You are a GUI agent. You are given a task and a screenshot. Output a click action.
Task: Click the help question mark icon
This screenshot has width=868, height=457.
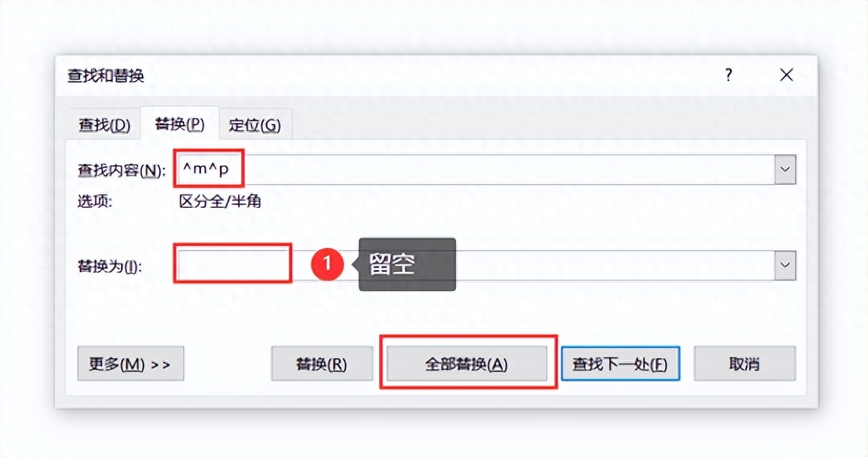tap(729, 76)
